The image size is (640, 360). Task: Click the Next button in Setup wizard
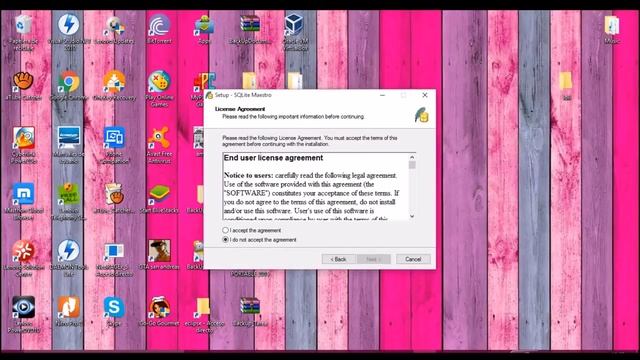[x=373, y=259]
